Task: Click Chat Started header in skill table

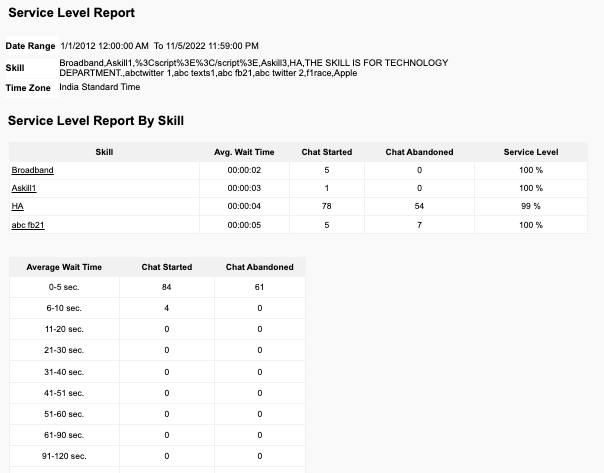Action: (x=327, y=152)
